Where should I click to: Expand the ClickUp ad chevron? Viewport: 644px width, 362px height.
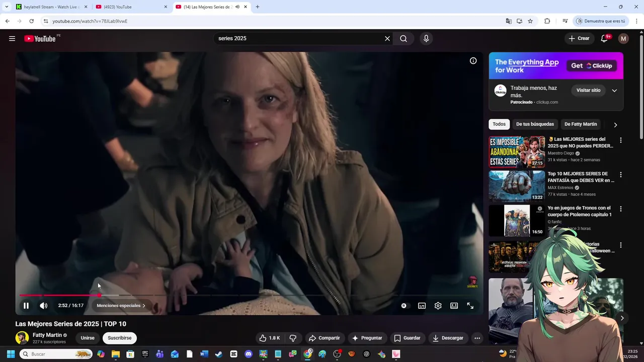614,90
